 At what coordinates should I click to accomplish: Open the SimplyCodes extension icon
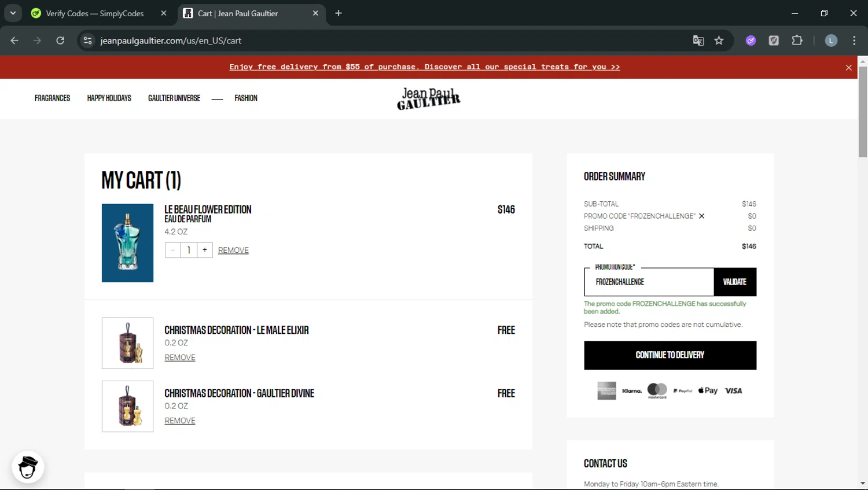(774, 40)
